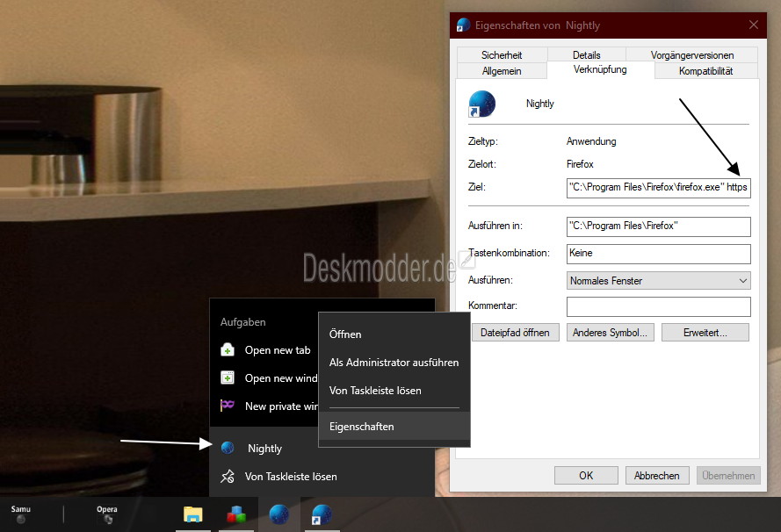Viewport: 781px width, 532px height.
Task: Click the Anwendung value next to Zieltyp
Action: 591,141
